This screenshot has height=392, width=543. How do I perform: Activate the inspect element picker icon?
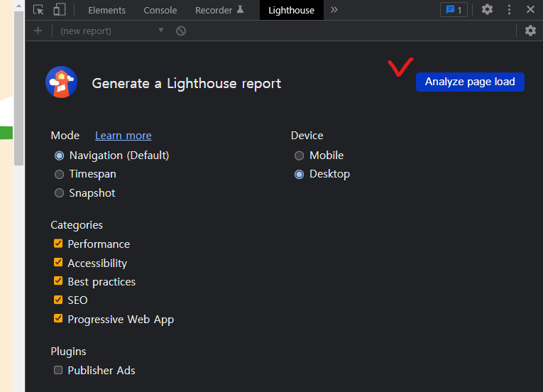click(x=38, y=10)
